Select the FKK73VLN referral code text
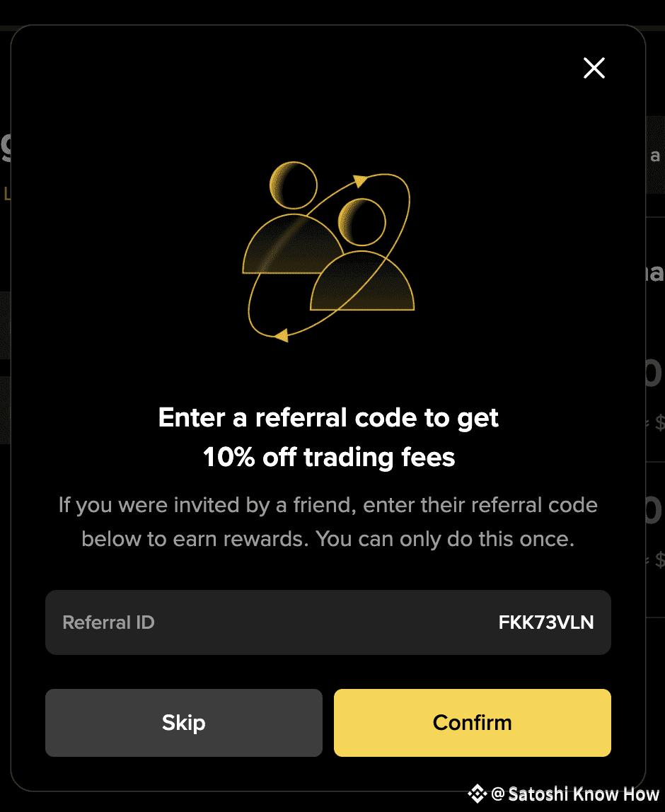Image resolution: width=665 pixels, height=812 pixels. (546, 622)
